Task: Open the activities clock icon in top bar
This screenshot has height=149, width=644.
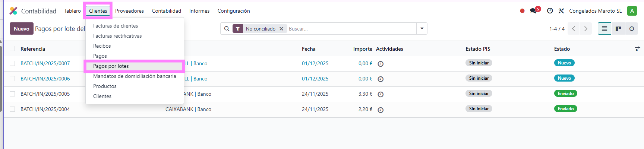Action: click(550, 11)
